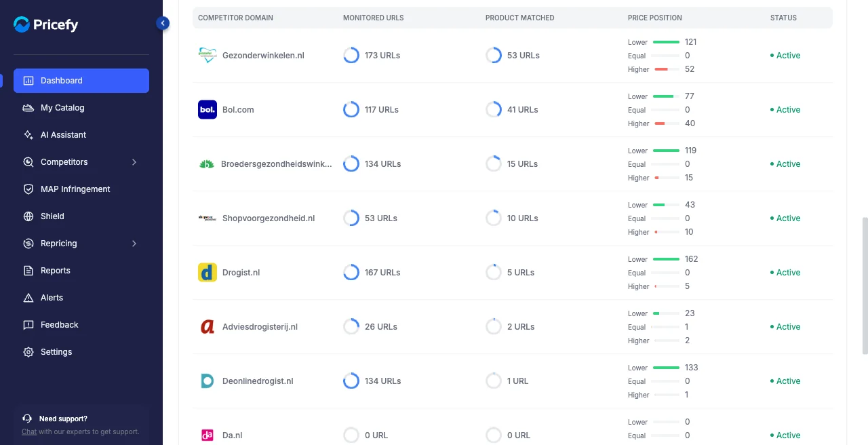Open the Reports page
Image resolution: width=868 pixels, height=445 pixels.
point(81,271)
